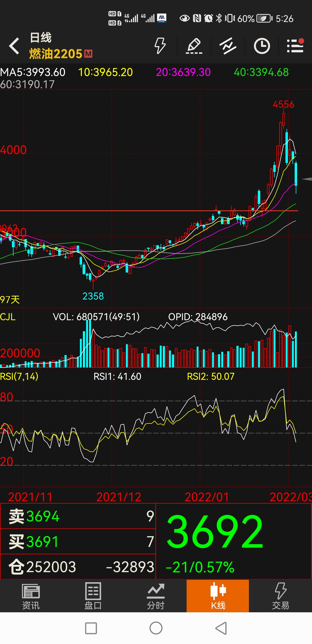Viewport: 312px width, 644px height.
Task: Select the pencil drawing tool icon
Action: (194, 46)
